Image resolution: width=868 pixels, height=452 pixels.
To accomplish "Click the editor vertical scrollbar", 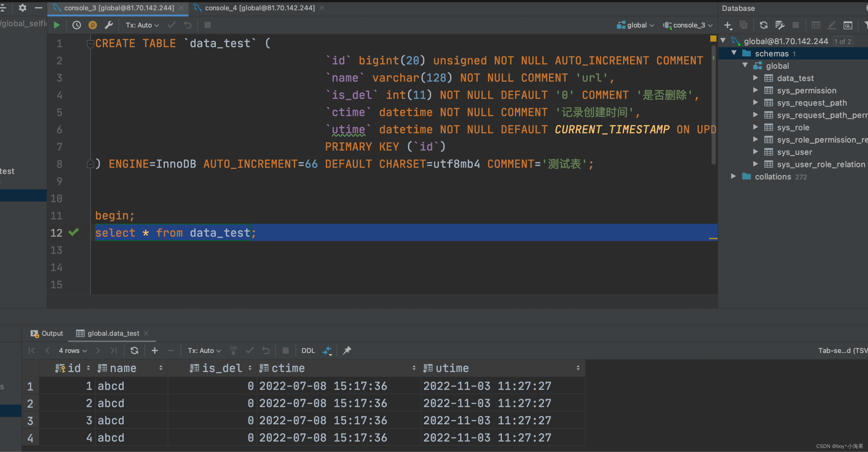I will pos(713,105).
